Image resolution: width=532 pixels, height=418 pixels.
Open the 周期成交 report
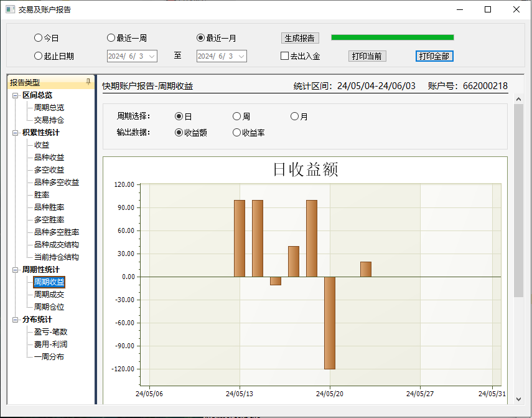click(49, 295)
